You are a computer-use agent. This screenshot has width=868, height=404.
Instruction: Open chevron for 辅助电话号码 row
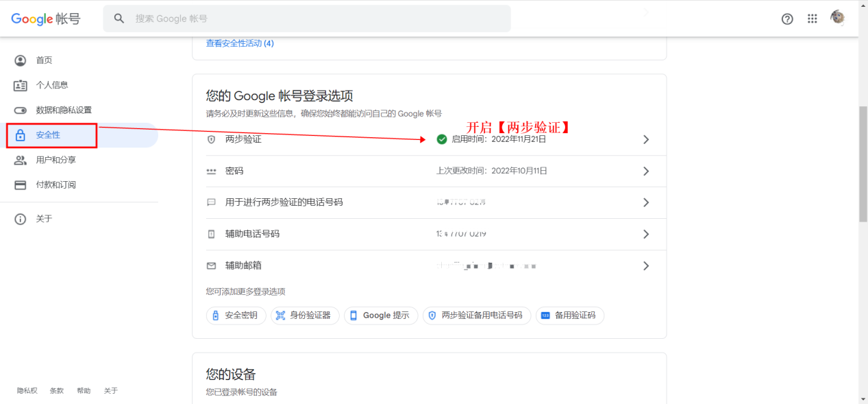pyautogui.click(x=645, y=235)
